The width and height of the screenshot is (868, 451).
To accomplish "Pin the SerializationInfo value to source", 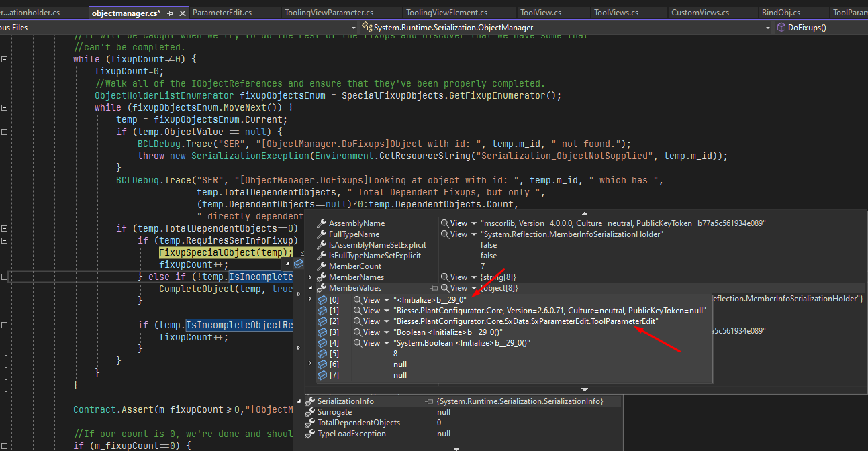I will point(430,401).
